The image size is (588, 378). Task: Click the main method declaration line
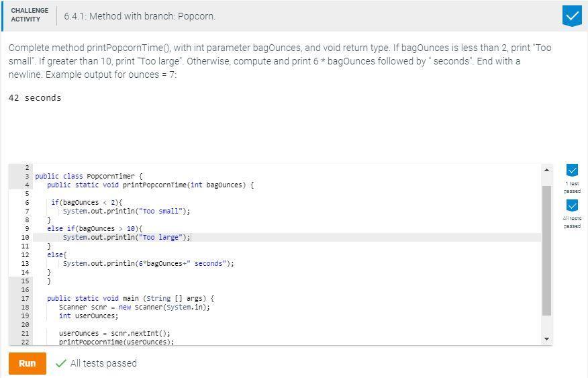click(130, 298)
